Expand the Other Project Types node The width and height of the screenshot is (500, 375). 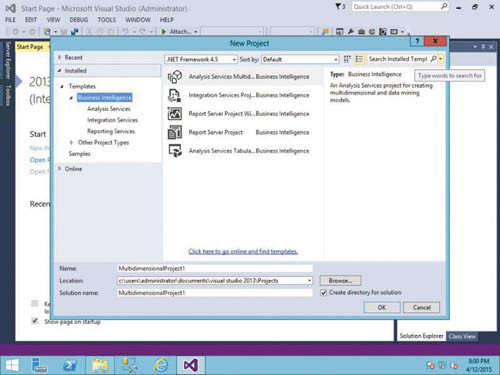[x=71, y=142]
